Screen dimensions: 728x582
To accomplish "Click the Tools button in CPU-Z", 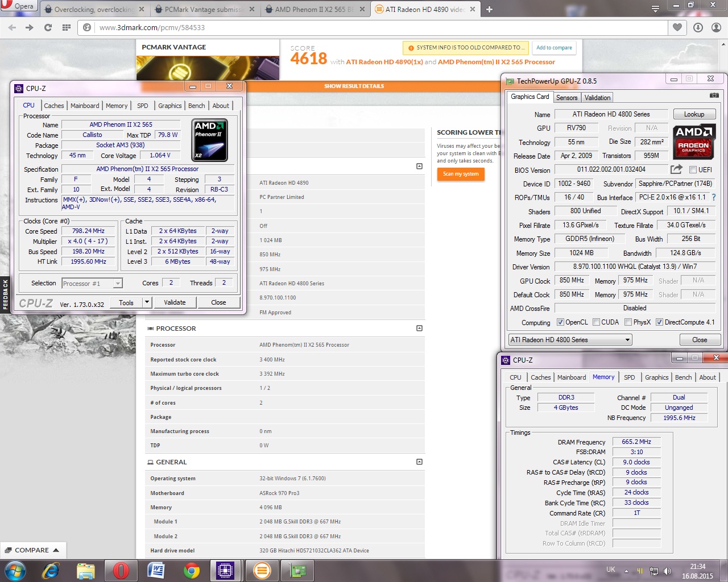I will (x=126, y=302).
